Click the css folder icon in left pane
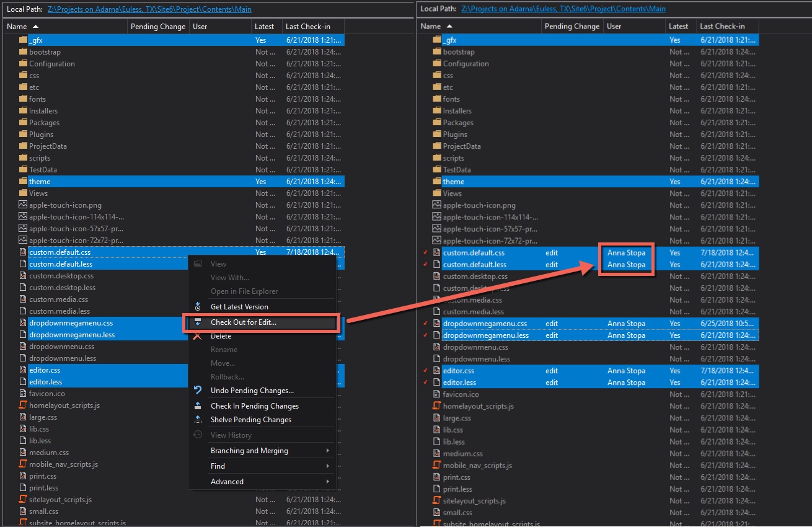The height and width of the screenshot is (527, 812). (23, 76)
